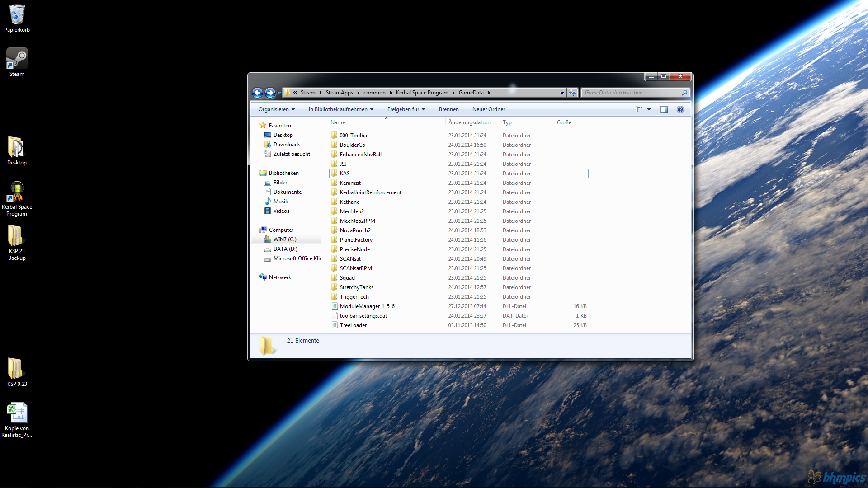Select DATA (D:) drive in sidebar
This screenshot has height=488, width=868.
285,249
